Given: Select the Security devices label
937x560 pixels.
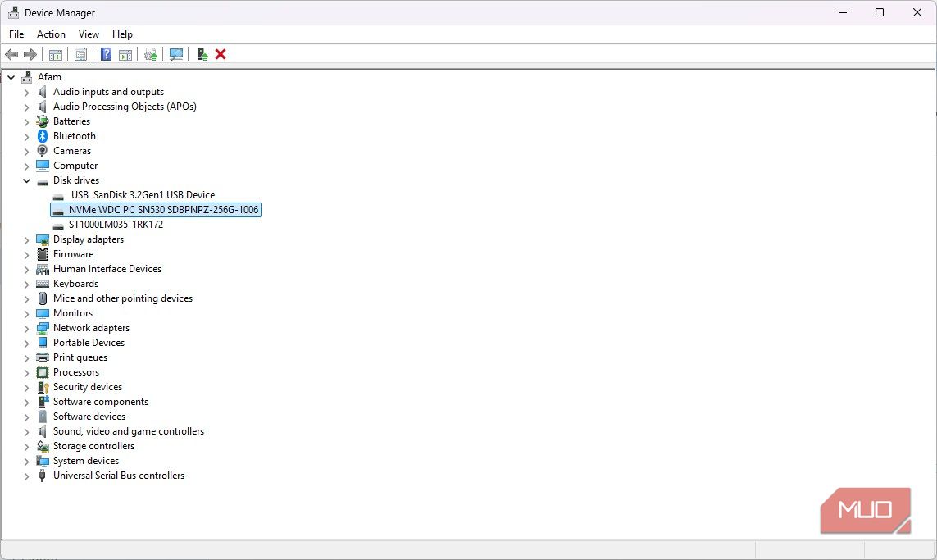Looking at the screenshot, I should [87, 387].
